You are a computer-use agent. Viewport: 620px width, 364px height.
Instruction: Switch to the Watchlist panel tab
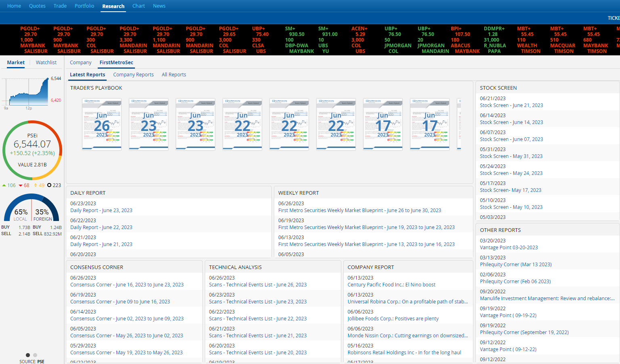46,63
